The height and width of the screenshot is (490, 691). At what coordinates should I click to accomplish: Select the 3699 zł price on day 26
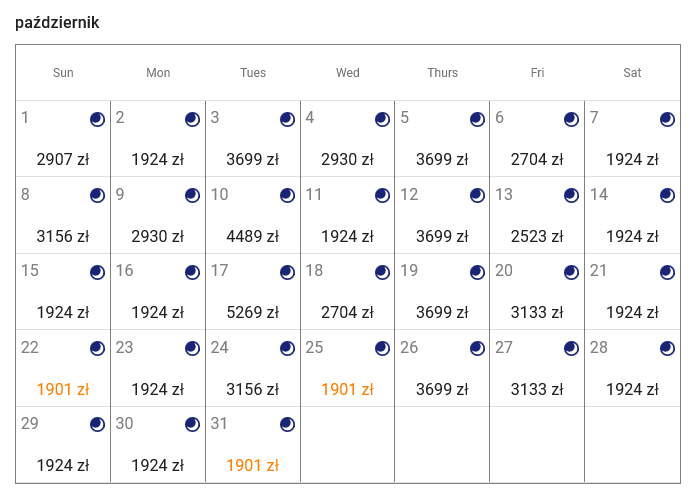[442, 390]
